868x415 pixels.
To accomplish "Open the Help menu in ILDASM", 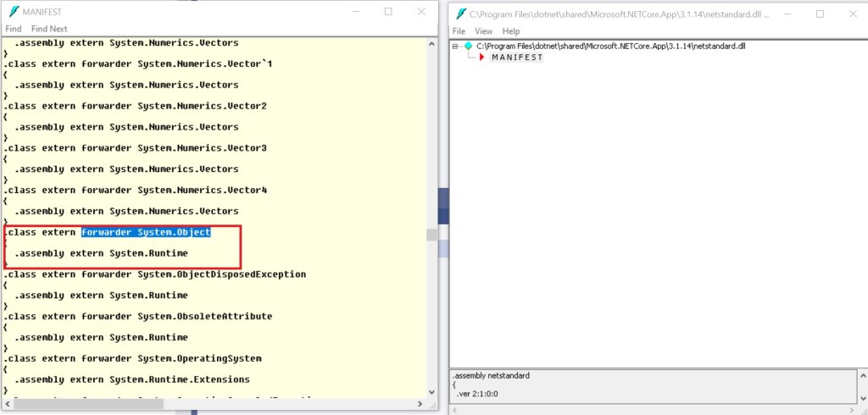I will [511, 31].
